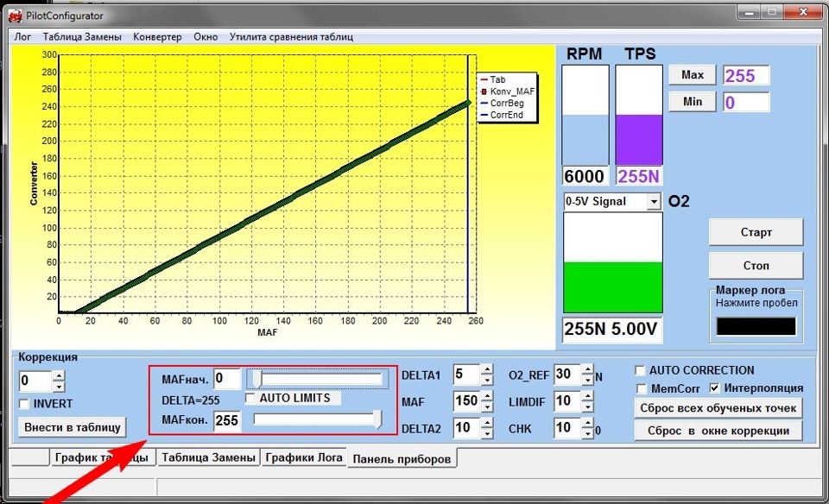Switch to the Панель приборов tab
Screen dimensions: 829x504
click(402, 458)
